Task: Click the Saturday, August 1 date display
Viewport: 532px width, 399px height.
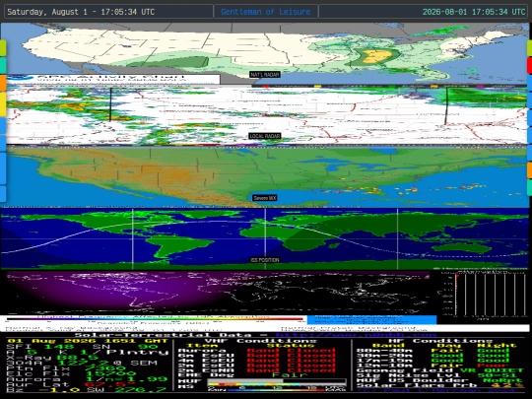Action: (81, 12)
